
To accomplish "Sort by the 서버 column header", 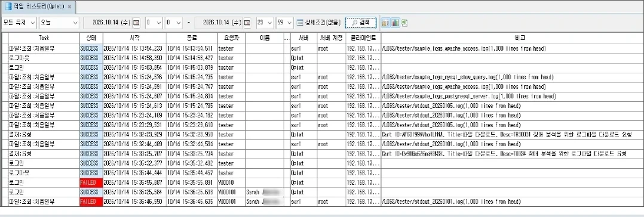I will point(303,38).
